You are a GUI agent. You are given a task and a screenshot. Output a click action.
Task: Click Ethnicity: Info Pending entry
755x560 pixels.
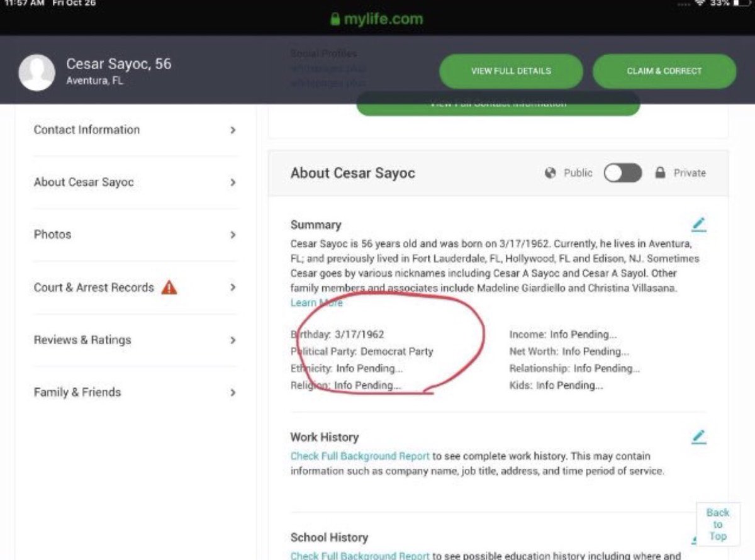coord(347,369)
